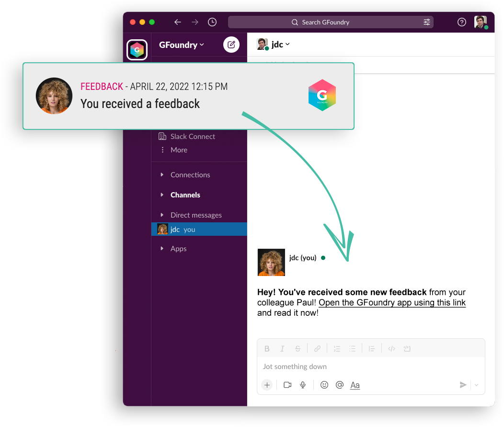Open the user profile avatar in the title bar
The width and height of the screenshot is (504, 427).
click(481, 22)
